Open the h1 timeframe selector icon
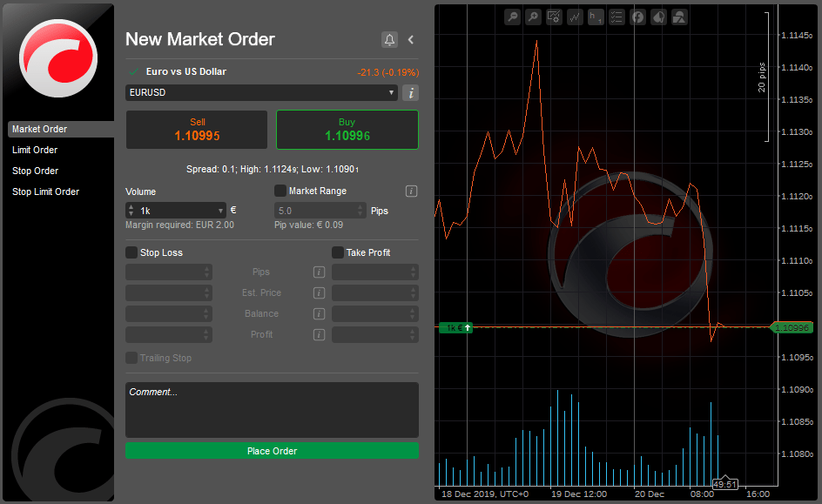This screenshot has width=822, height=504. tap(596, 17)
